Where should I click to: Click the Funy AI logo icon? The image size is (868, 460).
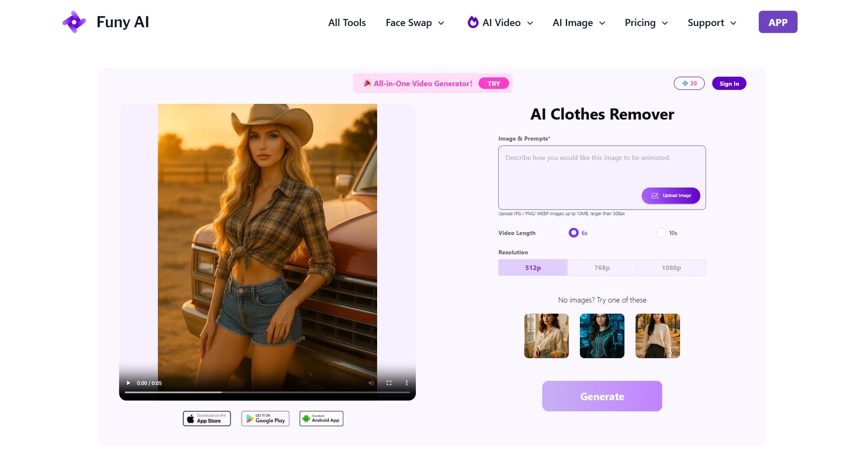[75, 22]
